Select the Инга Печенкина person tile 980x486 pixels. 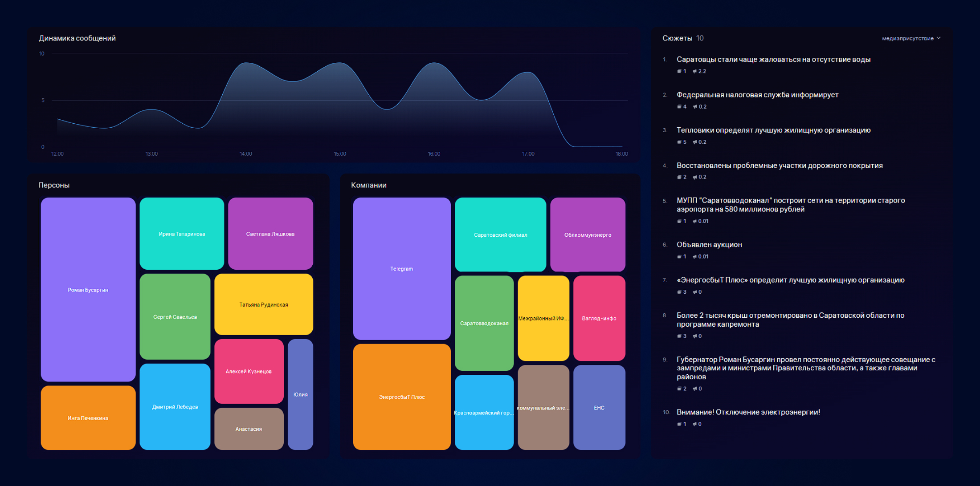click(88, 418)
